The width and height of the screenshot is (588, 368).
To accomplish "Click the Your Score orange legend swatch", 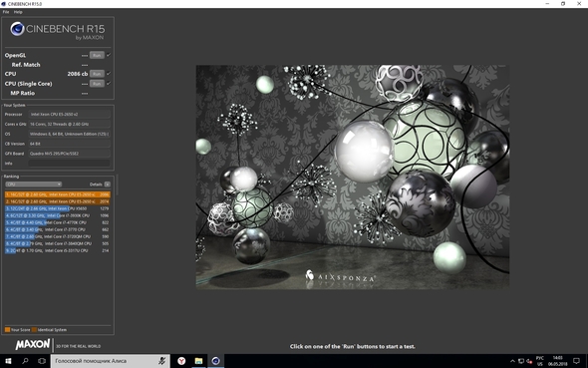I will [8, 330].
